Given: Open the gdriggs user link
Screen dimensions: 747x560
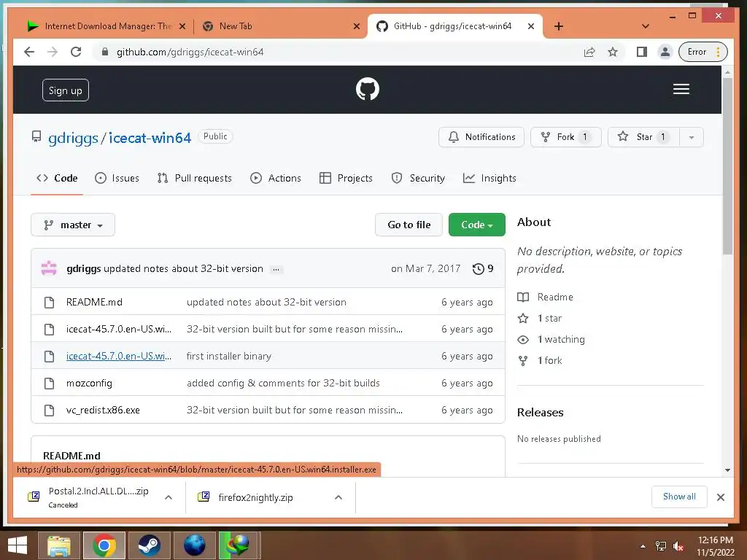Looking at the screenshot, I should click(x=73, y=138).
